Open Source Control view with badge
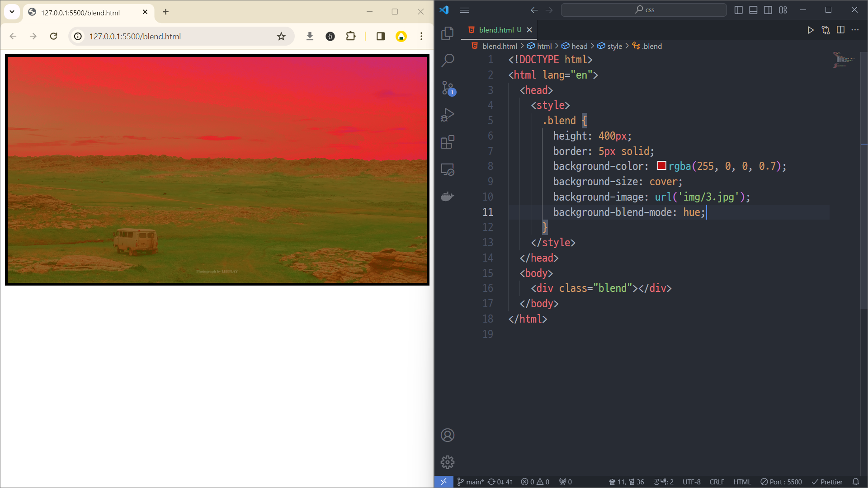 [447, 88]
